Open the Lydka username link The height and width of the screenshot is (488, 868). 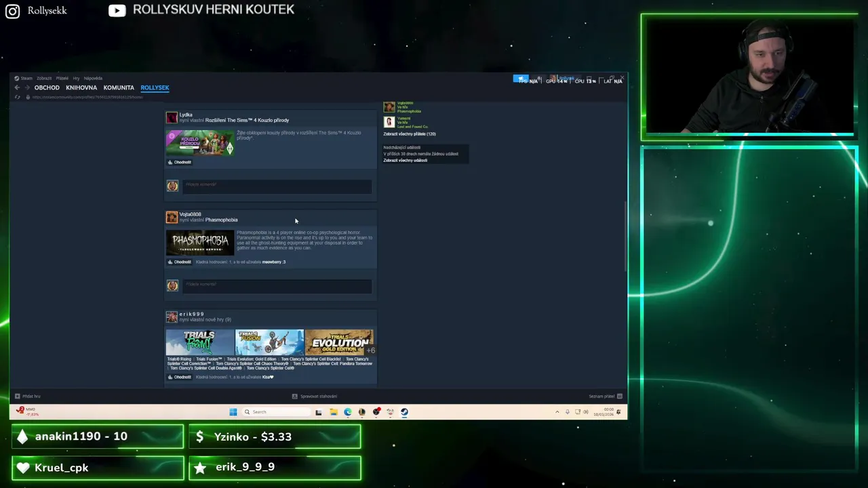pyautogui.click(x=186, y=115)
